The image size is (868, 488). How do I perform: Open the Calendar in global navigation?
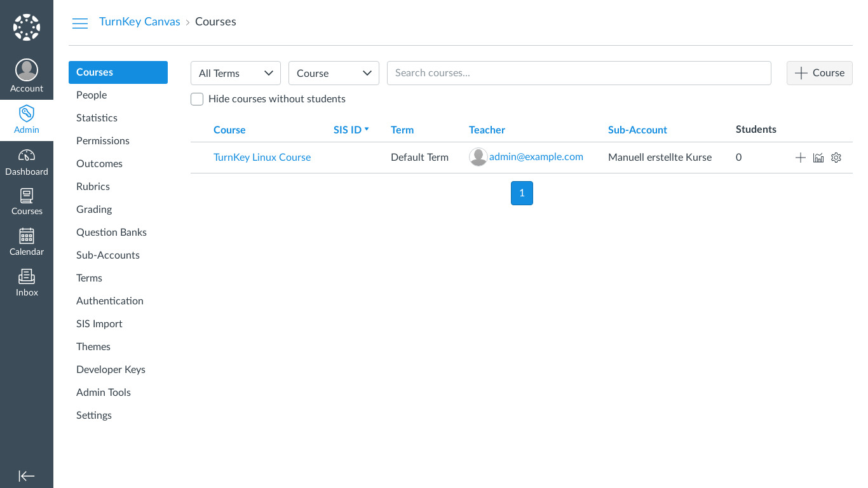[x=27, y=242]
